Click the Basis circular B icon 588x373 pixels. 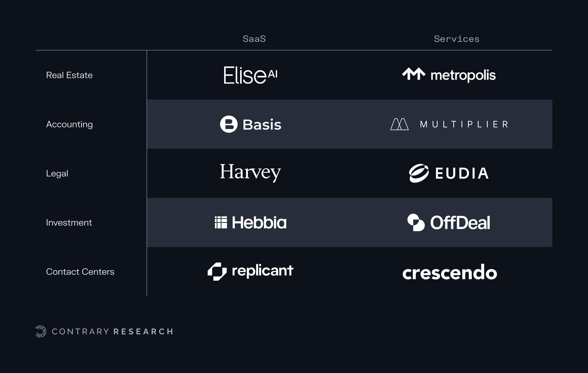[229, 124]
